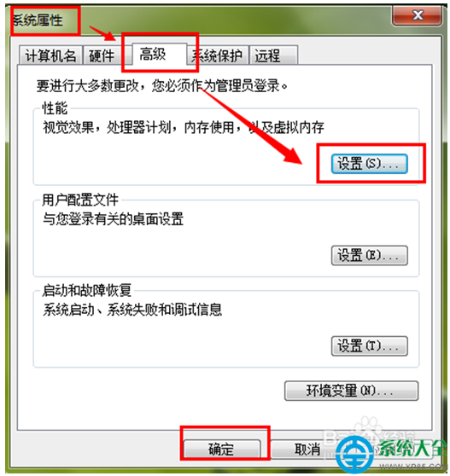This screenshot has height=476, width=450.
Task: Open the 远程 tab
Action: [273, 55]
